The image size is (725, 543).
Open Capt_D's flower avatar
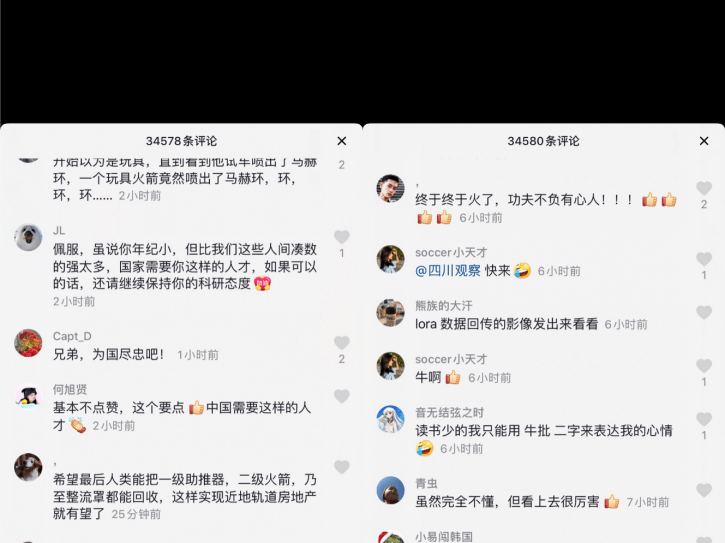tap(28, 343)
